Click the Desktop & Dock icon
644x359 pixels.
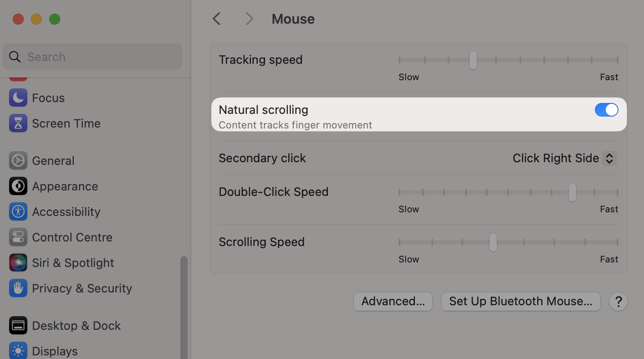[18, 325]
